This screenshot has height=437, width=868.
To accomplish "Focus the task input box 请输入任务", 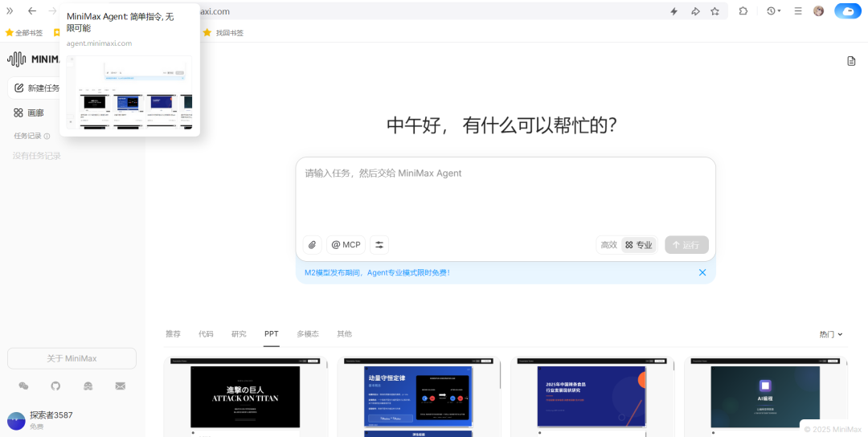I will [x=506, y=194].
